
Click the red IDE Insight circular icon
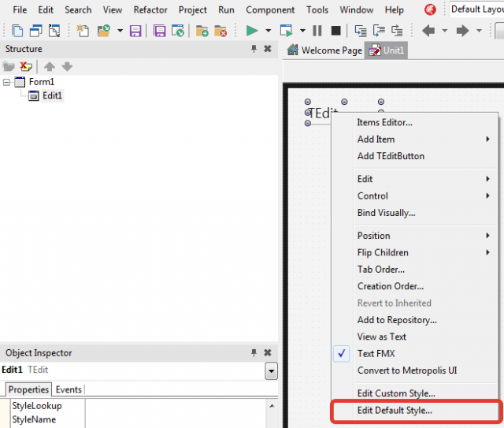pos(430,9)
